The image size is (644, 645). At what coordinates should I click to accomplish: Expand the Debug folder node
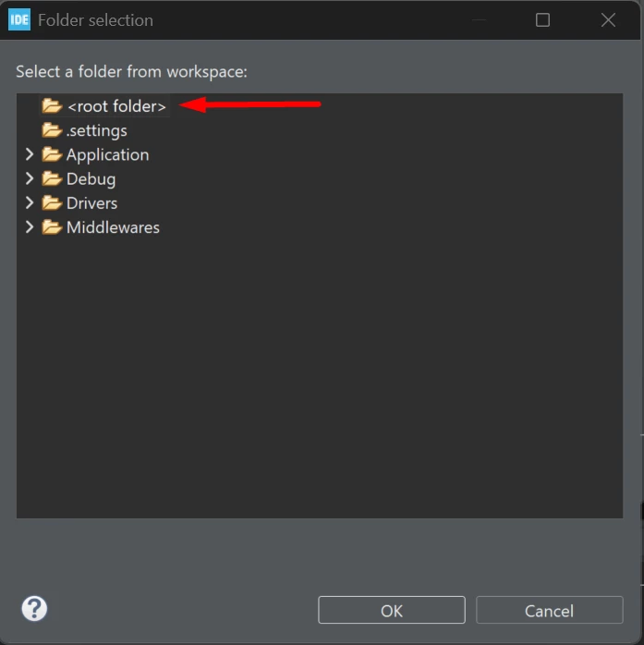30,178
